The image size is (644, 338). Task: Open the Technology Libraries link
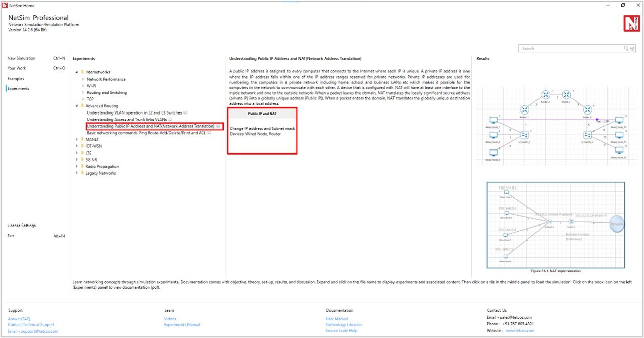[x=343, y=325]
